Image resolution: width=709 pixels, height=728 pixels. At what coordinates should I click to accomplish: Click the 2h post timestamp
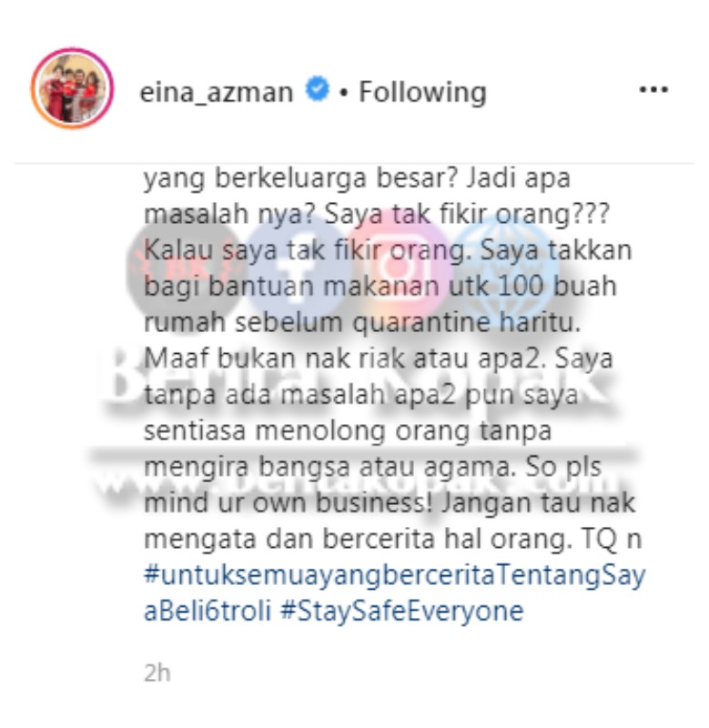point(157,672)
